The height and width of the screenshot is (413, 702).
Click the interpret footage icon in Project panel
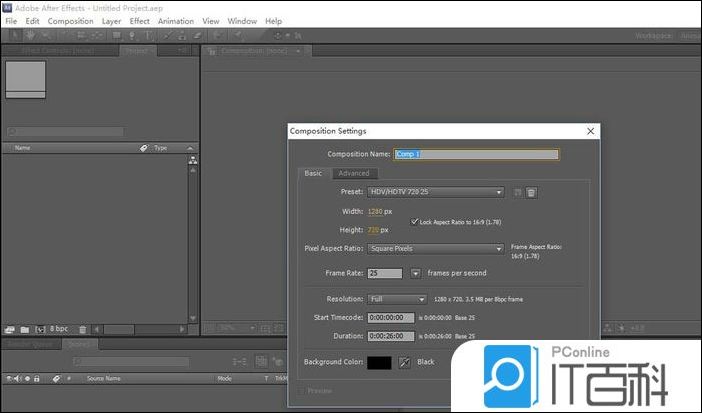pos(10,329)
